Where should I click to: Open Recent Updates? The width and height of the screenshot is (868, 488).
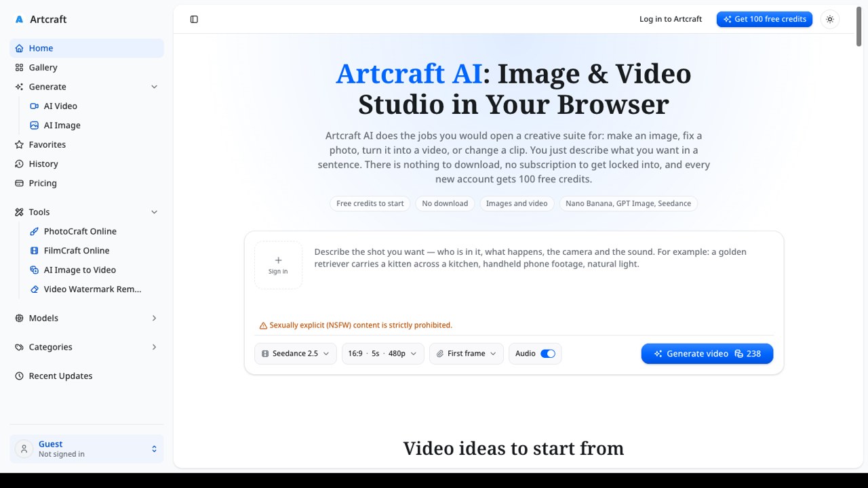pos(87,376)
